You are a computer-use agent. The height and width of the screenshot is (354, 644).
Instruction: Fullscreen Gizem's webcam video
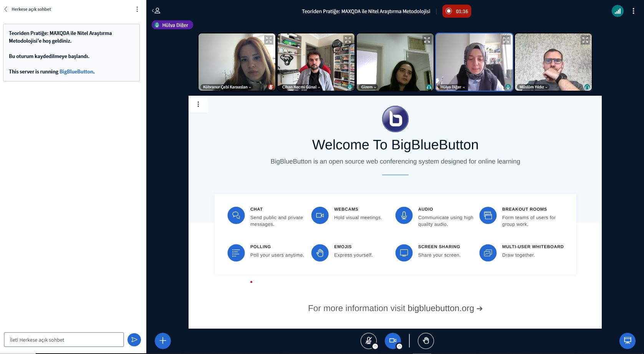427,40
